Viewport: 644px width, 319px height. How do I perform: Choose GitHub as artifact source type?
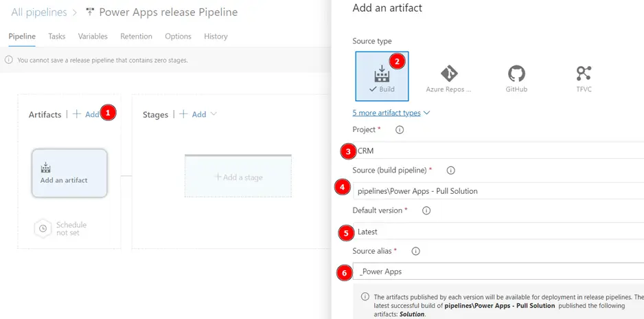(x=516, y=79)
